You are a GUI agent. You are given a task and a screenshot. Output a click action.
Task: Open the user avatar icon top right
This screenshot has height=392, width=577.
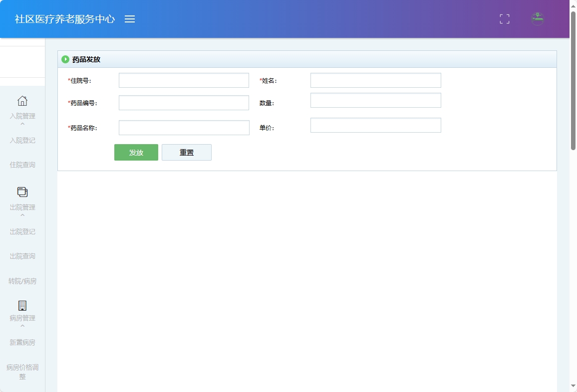point(537,19)
